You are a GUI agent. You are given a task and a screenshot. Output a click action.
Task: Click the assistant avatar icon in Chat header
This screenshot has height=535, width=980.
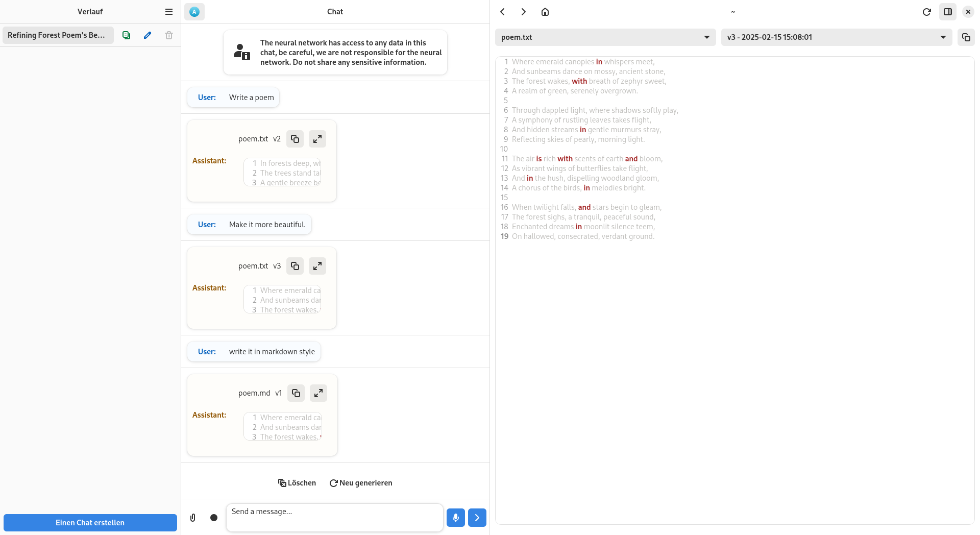[194, 12]
